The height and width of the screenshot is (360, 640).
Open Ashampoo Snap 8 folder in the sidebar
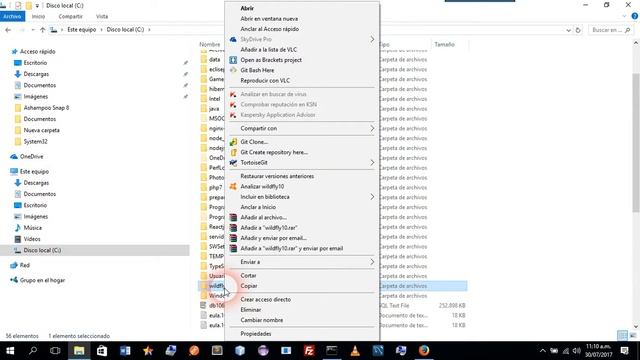(x=46, y=108)
